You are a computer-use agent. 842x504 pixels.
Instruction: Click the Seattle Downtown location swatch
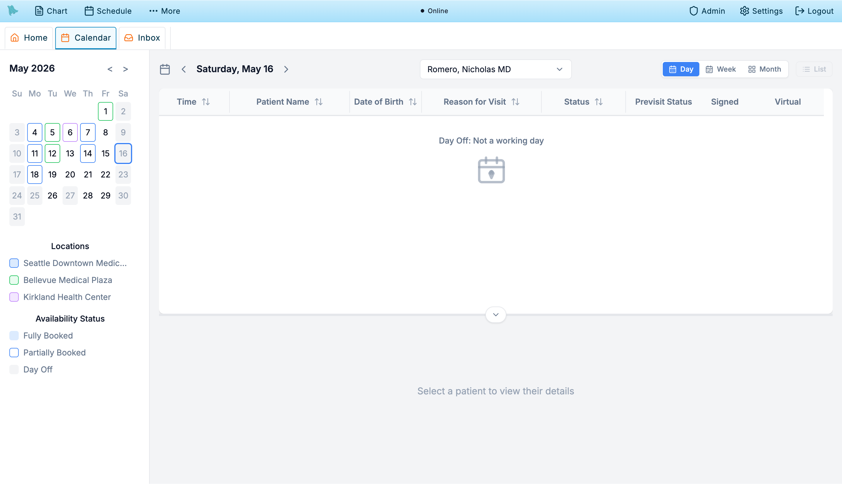[x=14, y=263]
